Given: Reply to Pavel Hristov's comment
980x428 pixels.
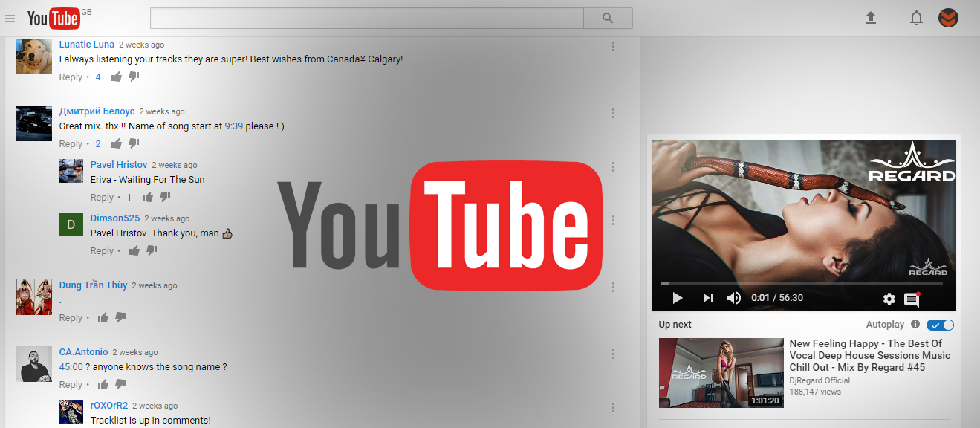Looking at the screenshot, I should tap(102, 198).
